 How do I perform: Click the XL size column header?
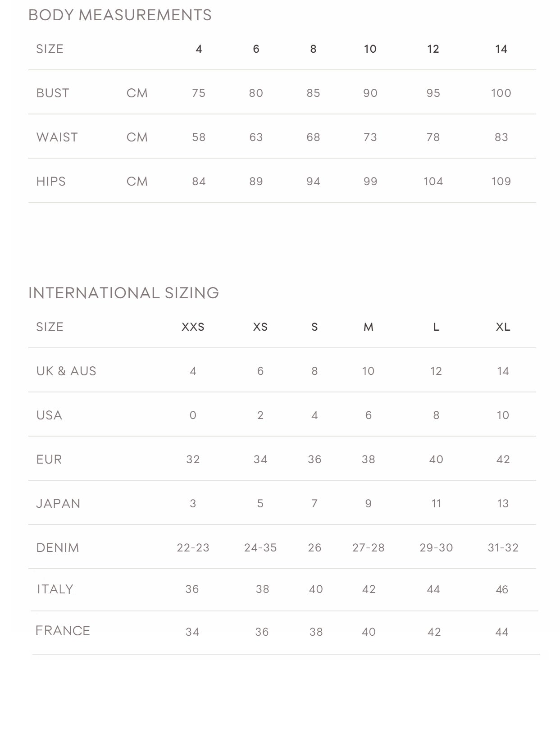[x=503, y=327]
